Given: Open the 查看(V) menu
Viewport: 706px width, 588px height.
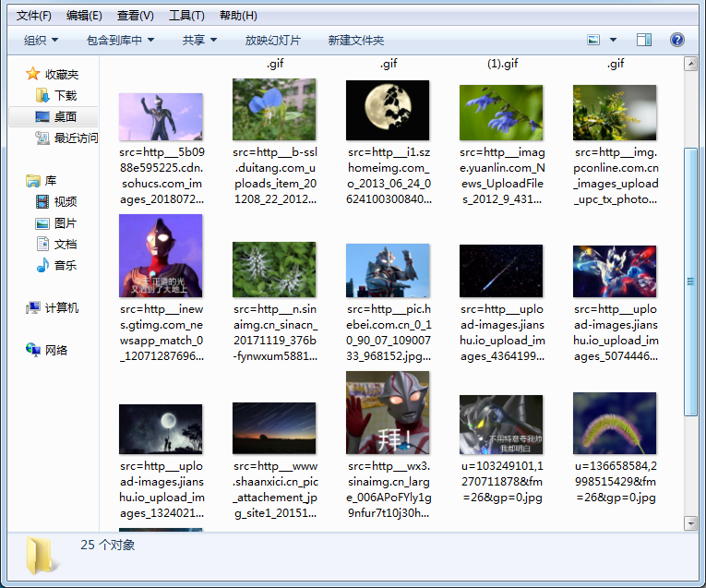Looking at the screenshot, I should [x=136, y=16].
